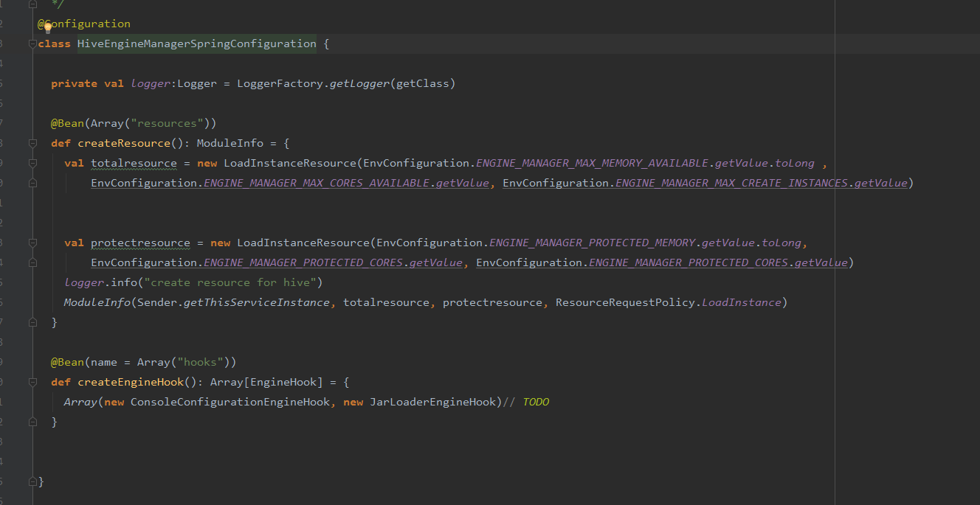Viewport: 980px width, 505px height.
Task: Click the fold end marker closing createResource
Action: [x=32, y=322]
